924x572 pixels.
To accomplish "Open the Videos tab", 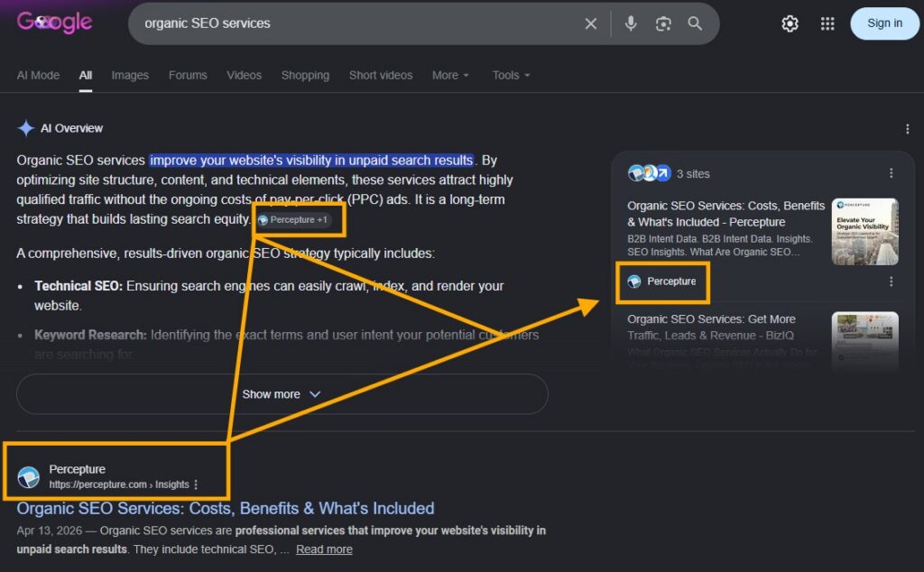I will click(x=244, y=76).
